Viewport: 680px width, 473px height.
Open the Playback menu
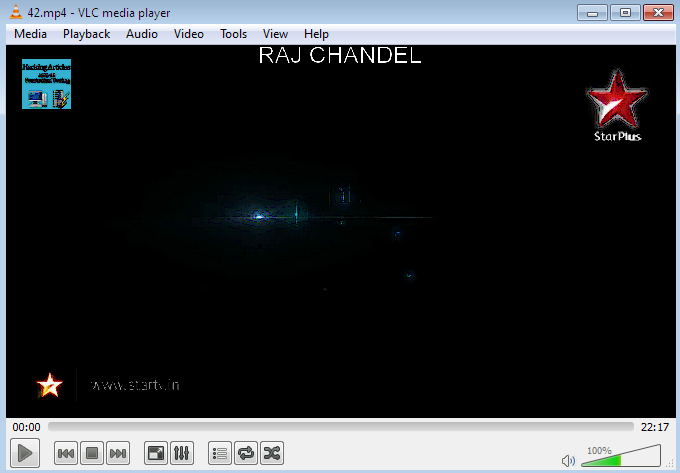pos(86,34)
